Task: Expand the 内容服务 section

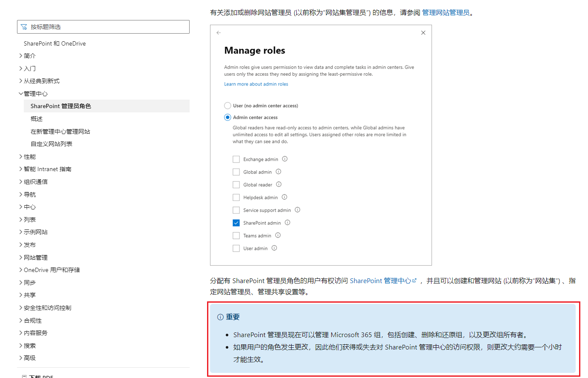Action: [x=33, y=333]
